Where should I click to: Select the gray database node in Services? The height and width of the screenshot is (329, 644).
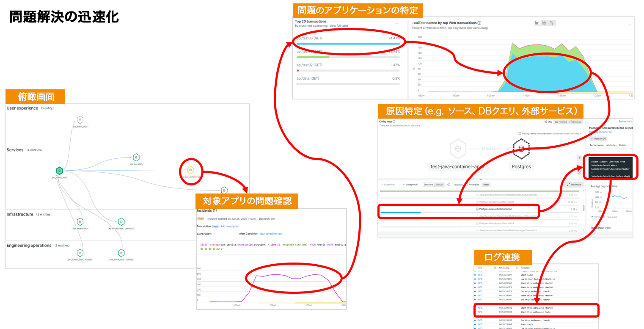[224, 191]
